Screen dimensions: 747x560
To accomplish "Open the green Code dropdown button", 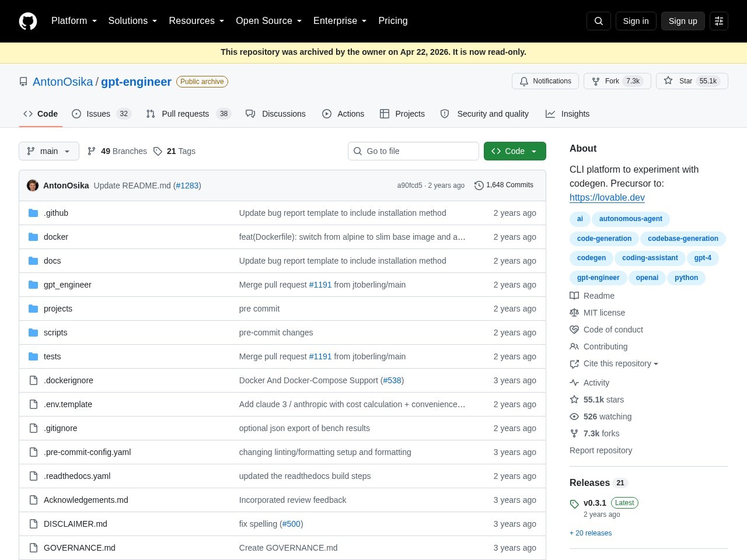I will point(515,151).
